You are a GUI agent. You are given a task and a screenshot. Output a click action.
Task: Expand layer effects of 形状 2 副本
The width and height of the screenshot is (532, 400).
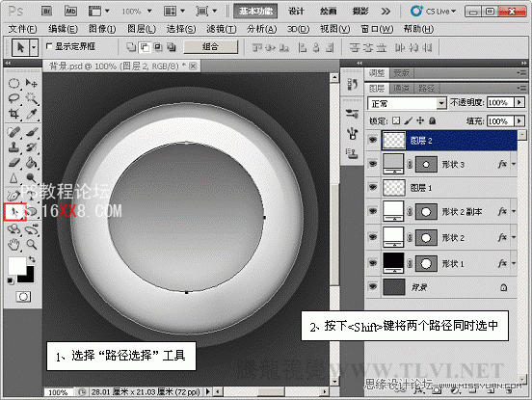point(514,211)
